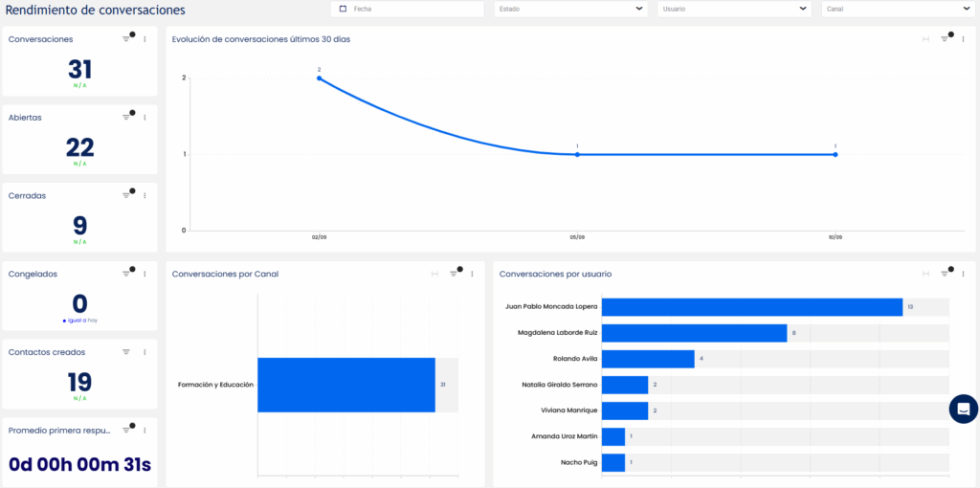Viewport: 980px width, 488px height.
Task: Open filter icon on Conversaciones por usuario chart
Action: pos(945,274)
